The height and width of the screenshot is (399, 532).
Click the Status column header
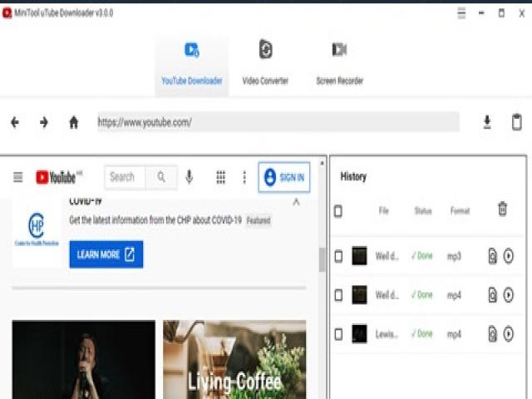click(423, 210)
